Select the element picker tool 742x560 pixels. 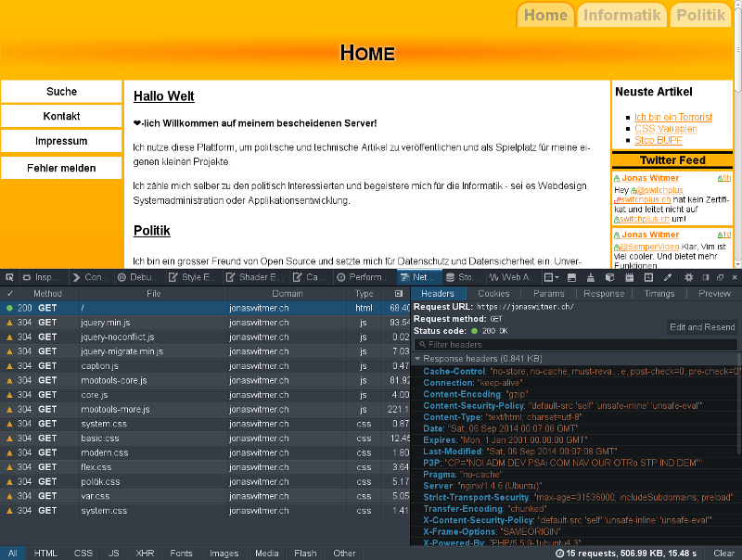click(x=9, y=276)
